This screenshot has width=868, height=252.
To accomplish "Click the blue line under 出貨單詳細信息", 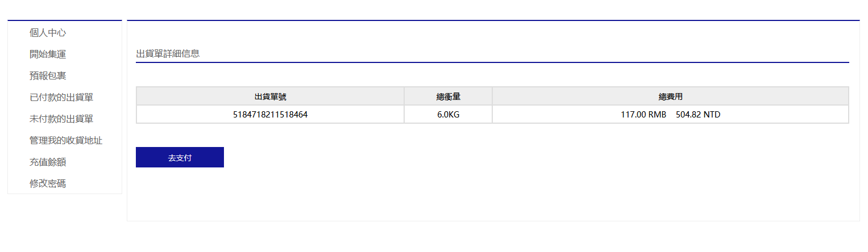I will click(x=492, y=62).
